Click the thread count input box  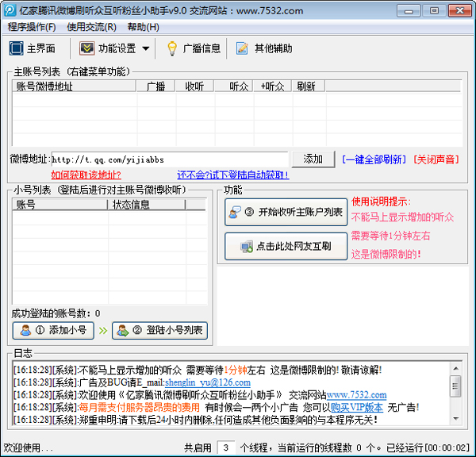(226, 447)
